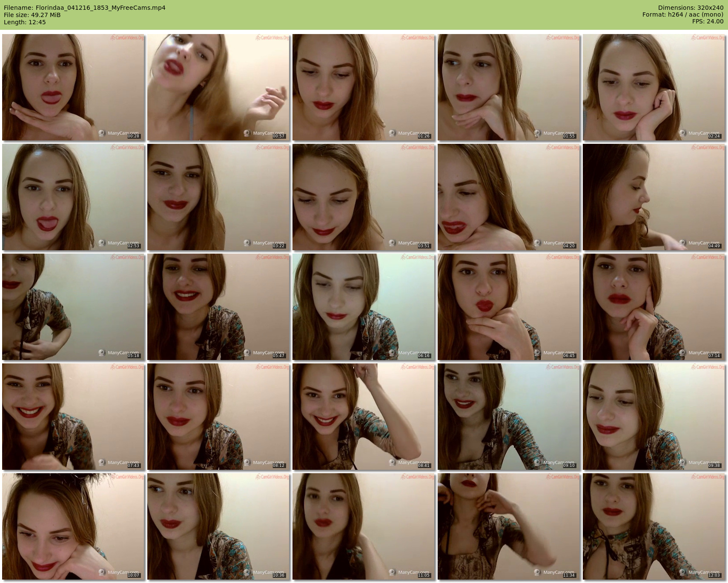Open the frame timestamped 03:51
The width and height of the screenshot is (728, 583).
[x=364, y=197]
